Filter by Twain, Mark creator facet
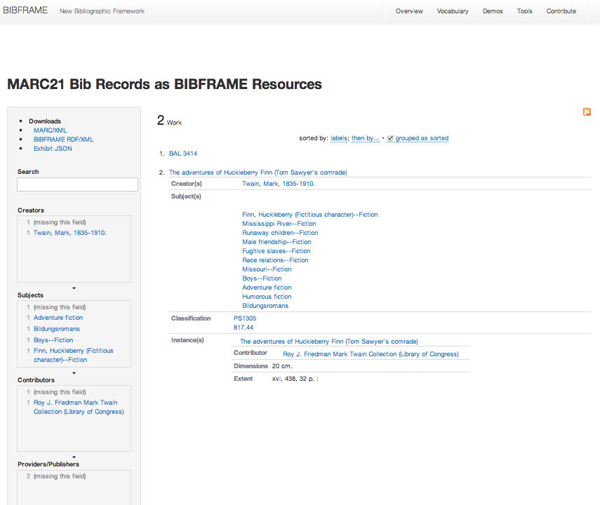 70,232
